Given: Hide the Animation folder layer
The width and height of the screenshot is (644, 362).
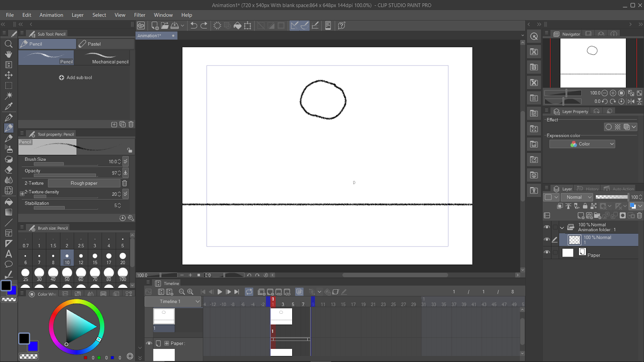Looking at the screenshot, I should tap(547, 227).
